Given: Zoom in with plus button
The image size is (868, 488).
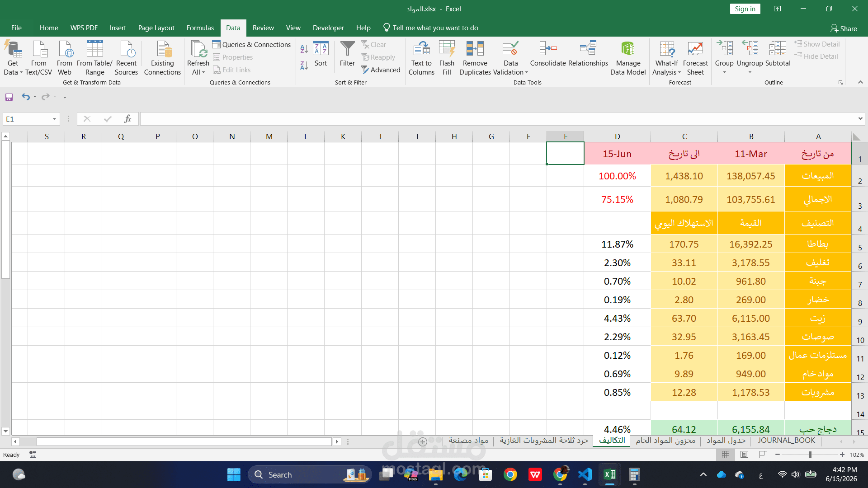Looking at the screenshot, I should 842,455.
